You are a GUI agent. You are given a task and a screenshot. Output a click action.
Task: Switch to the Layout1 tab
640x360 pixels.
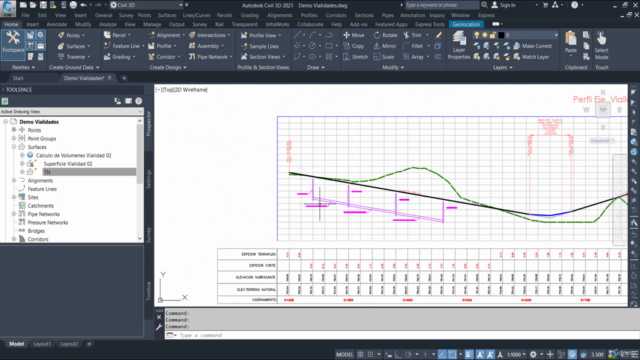pos(42,344)
